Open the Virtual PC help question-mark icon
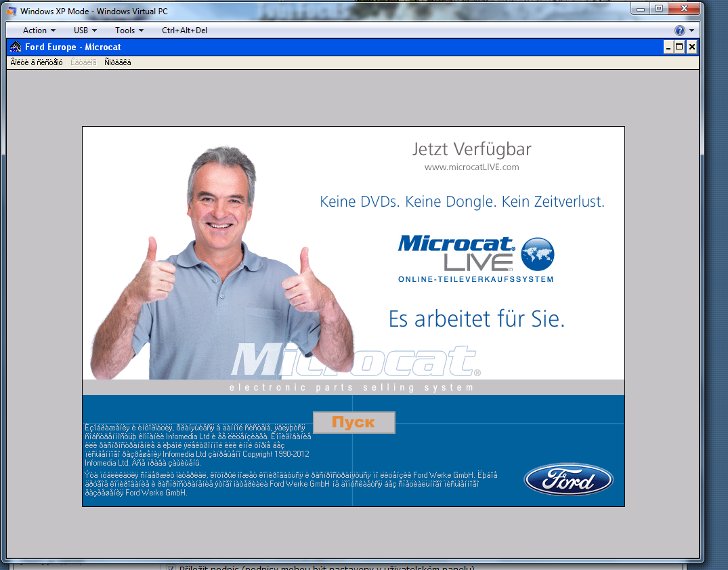 click(x=679, y=30)
